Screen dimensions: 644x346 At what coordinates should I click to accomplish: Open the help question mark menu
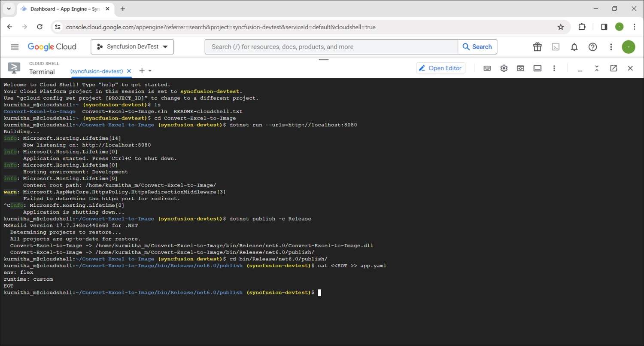(x=592, y=47)
